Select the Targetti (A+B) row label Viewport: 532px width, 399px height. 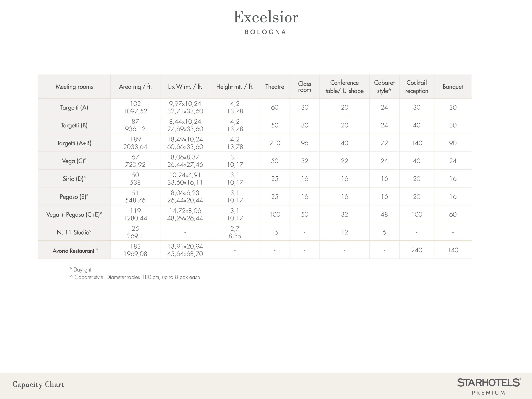pyautogui.click(x=74, y=143)
